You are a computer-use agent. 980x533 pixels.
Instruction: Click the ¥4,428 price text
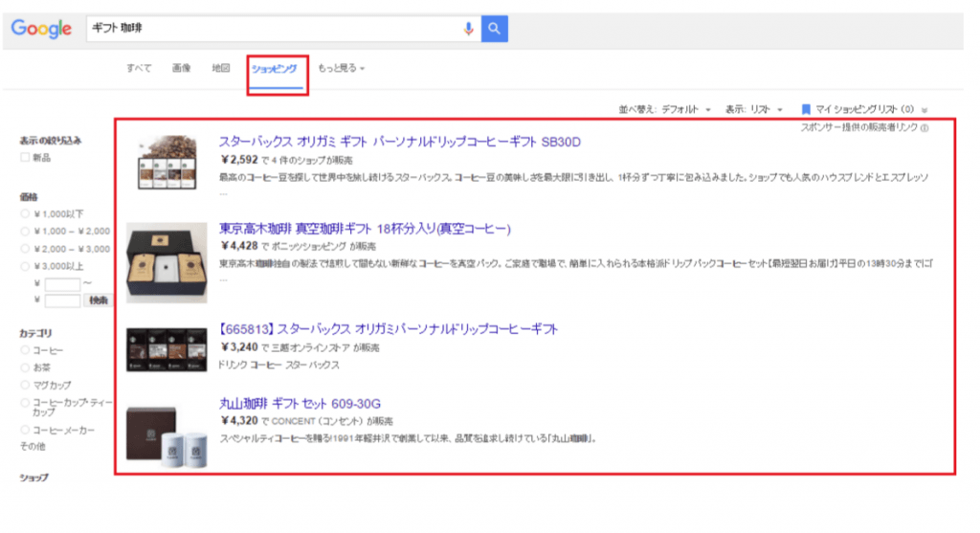point(239,246)
